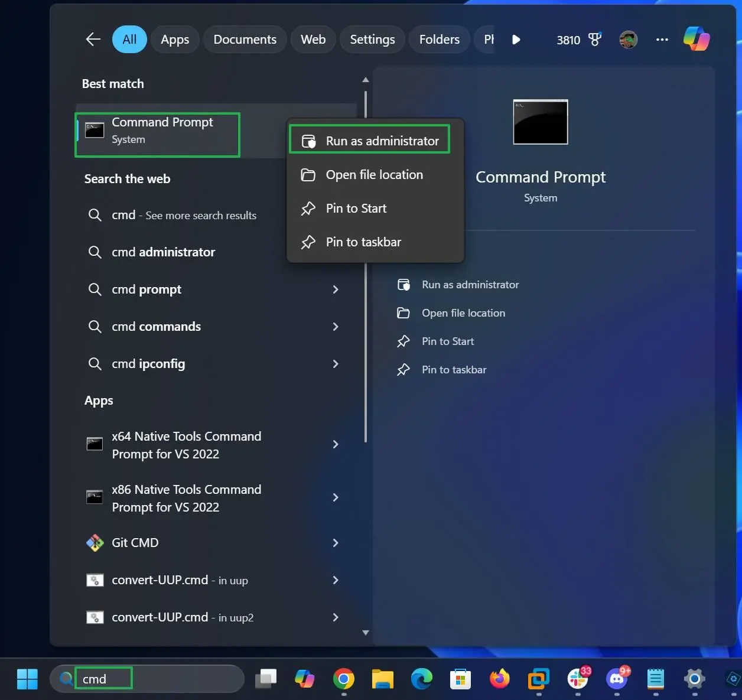Click Pin to taskbar in details pane
Screen dimensions: 742x700
click(442, 370)
